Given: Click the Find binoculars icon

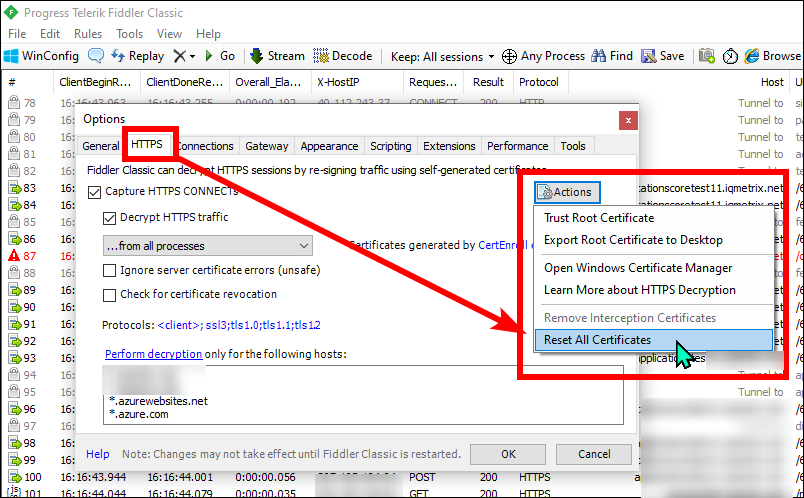Looking at the screenshot, I should coord(598,56).
